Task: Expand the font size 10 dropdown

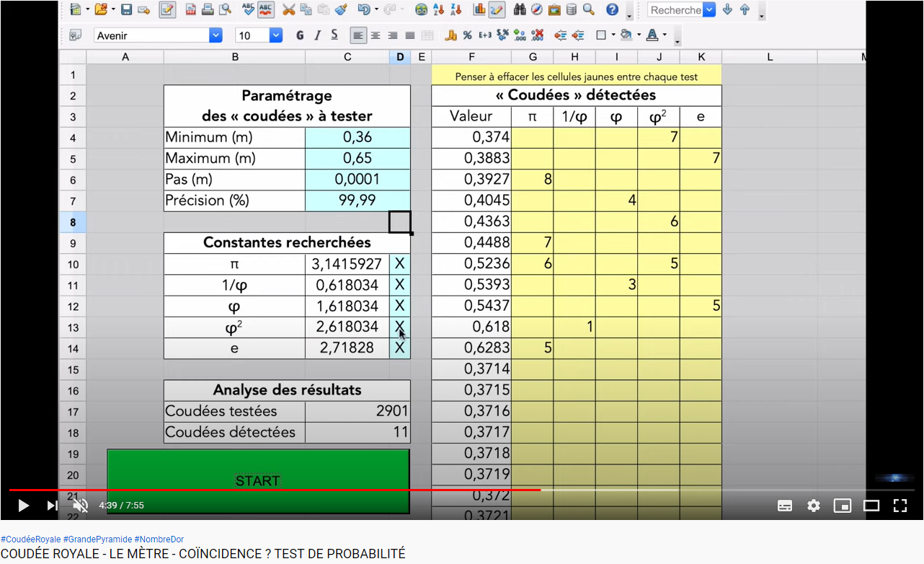Action: point(276,35)
